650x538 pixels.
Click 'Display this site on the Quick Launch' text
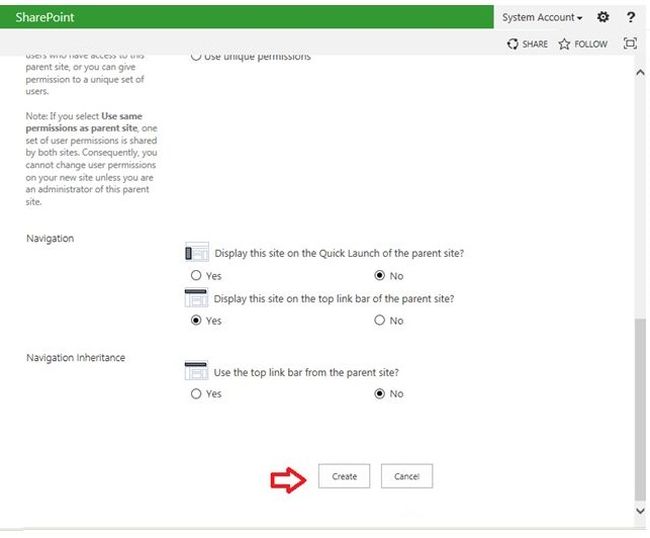339,253
